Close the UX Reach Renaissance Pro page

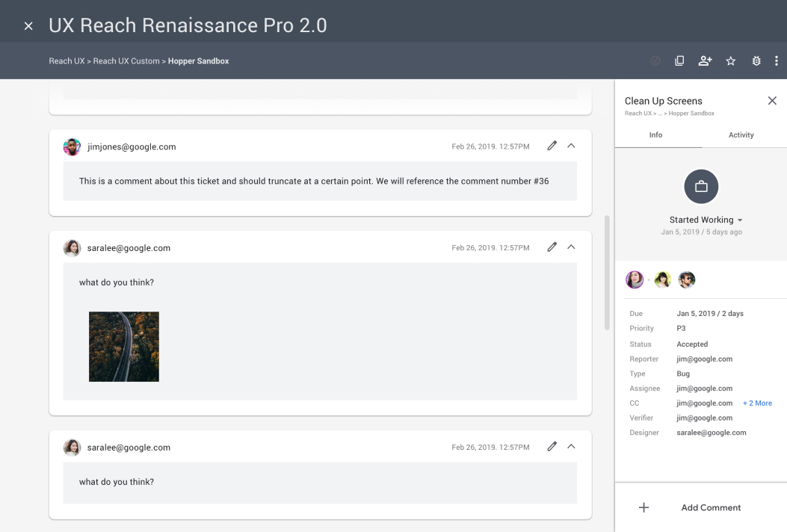[x=28, y=26]
